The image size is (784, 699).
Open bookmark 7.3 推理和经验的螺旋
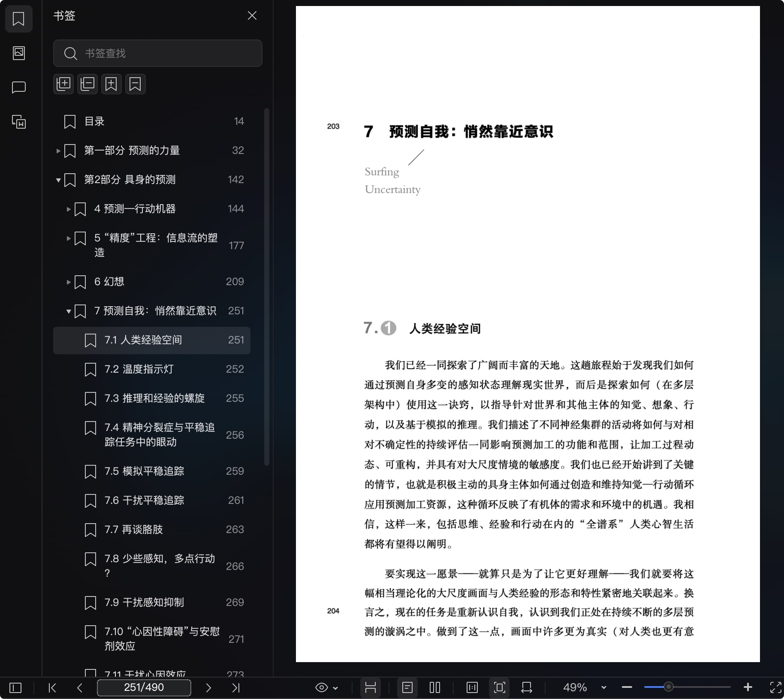click(x=152, y=398)
